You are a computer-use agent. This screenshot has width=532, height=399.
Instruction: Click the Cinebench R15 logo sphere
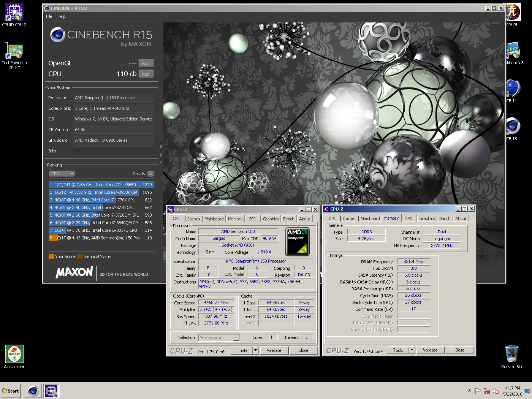coord(58,35)
